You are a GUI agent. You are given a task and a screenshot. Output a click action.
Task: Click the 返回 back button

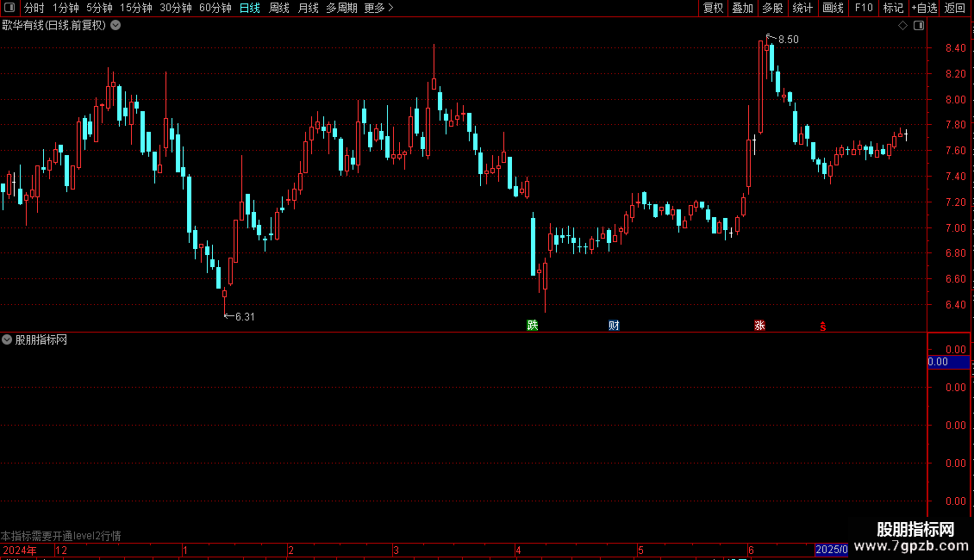pos(955,8)
